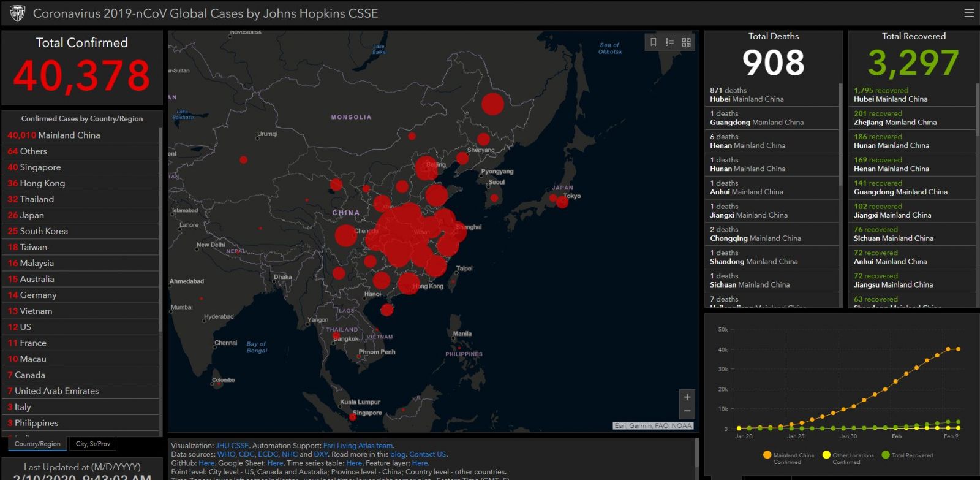Select the 26 Japan row

click(80, 215)
